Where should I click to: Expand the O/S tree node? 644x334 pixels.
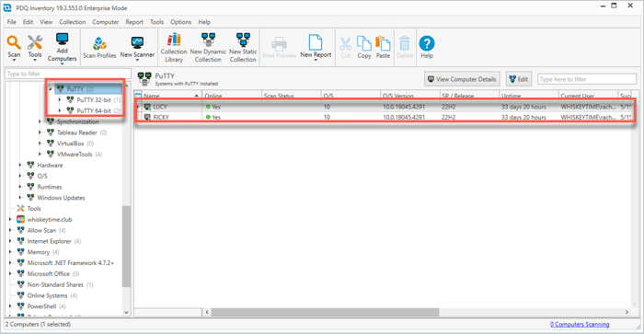(20, 176)
